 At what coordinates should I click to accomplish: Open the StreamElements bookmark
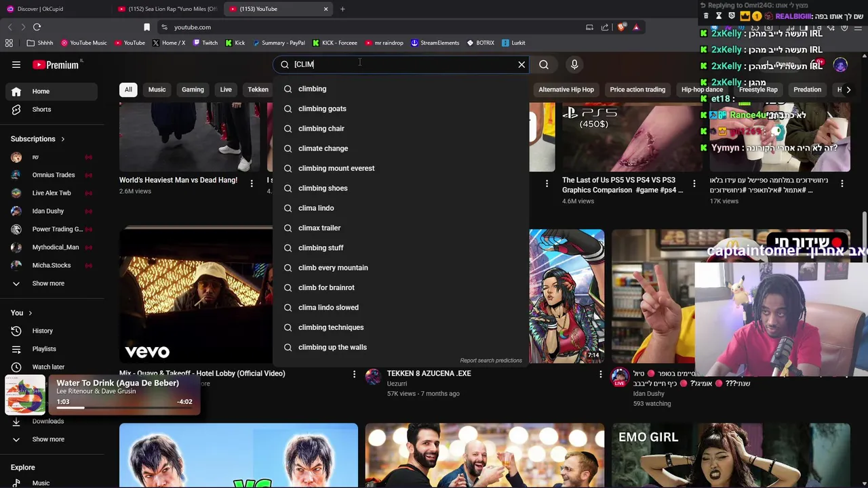point(435,43)
